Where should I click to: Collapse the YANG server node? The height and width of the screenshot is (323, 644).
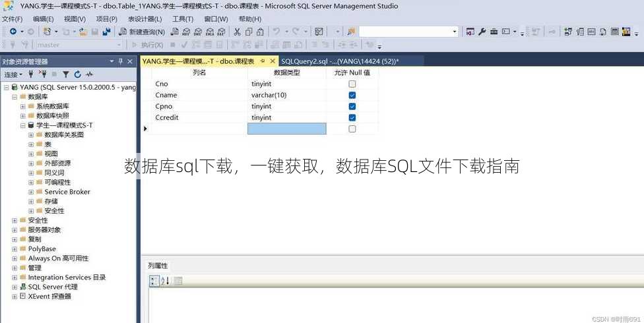click(6, 87)
